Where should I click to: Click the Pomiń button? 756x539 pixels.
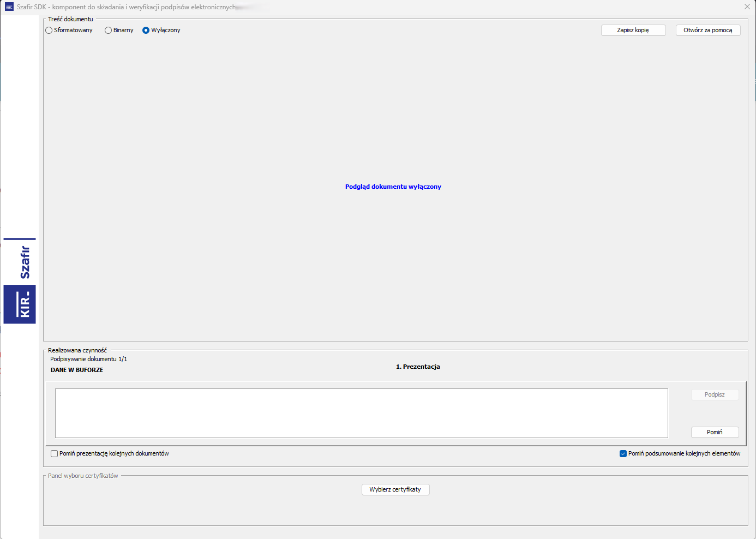click(715, 432)
